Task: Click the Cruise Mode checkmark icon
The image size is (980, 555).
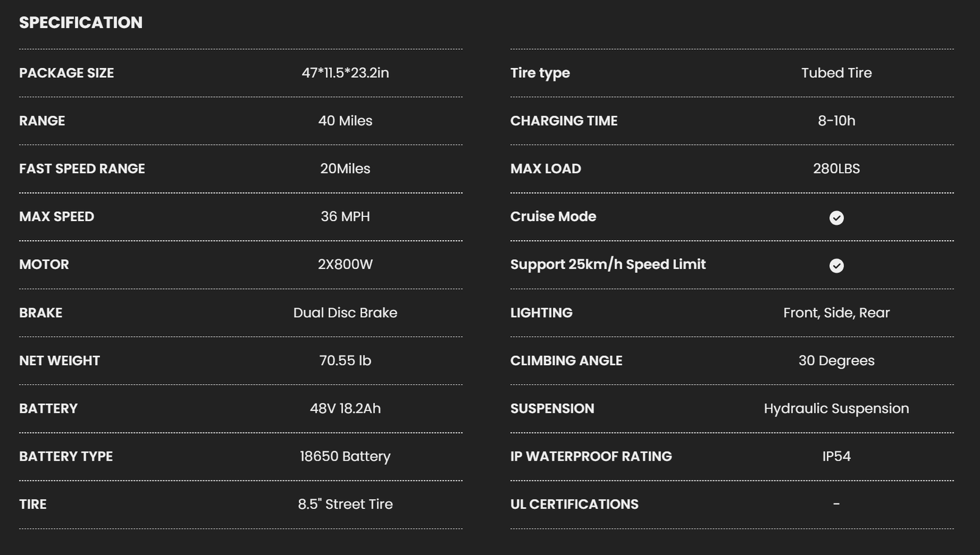Action: pyautogui.click(x=836, y=217)
